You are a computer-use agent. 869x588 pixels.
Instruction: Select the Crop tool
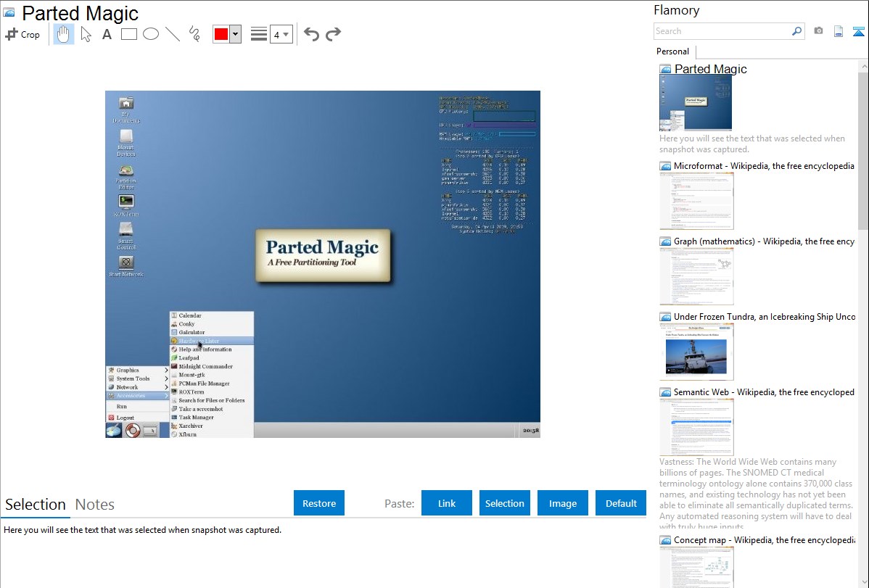pyautogui.click(x=22, y=34)
